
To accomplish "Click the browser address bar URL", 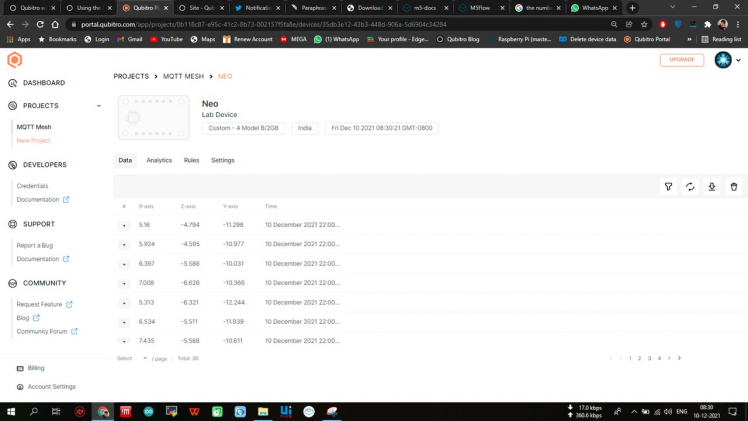I will click(264, 24).
